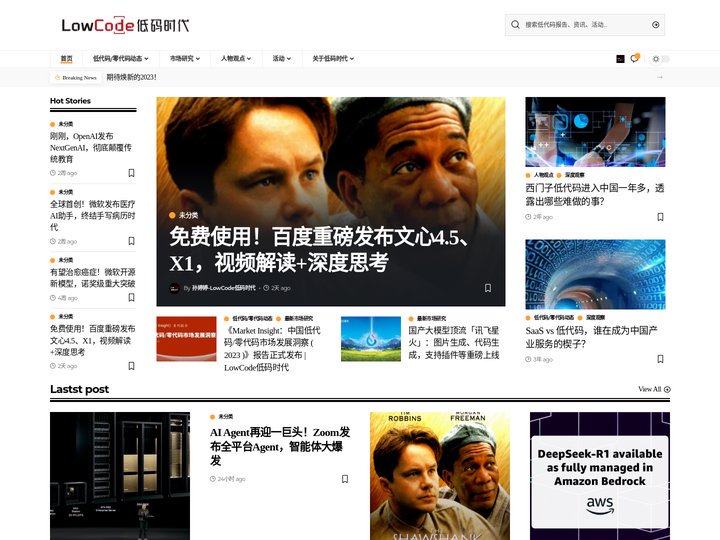Screen dimensions: 720x540
Task: Click 最新市场研究 tag above 讯飞星火 article
Action: 431,318
